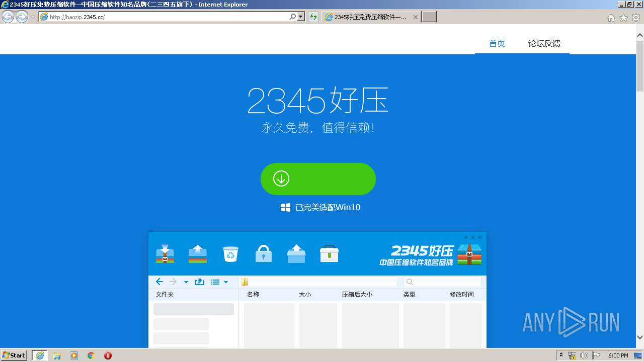Click the address bar search magnifier

coord(292,17)
